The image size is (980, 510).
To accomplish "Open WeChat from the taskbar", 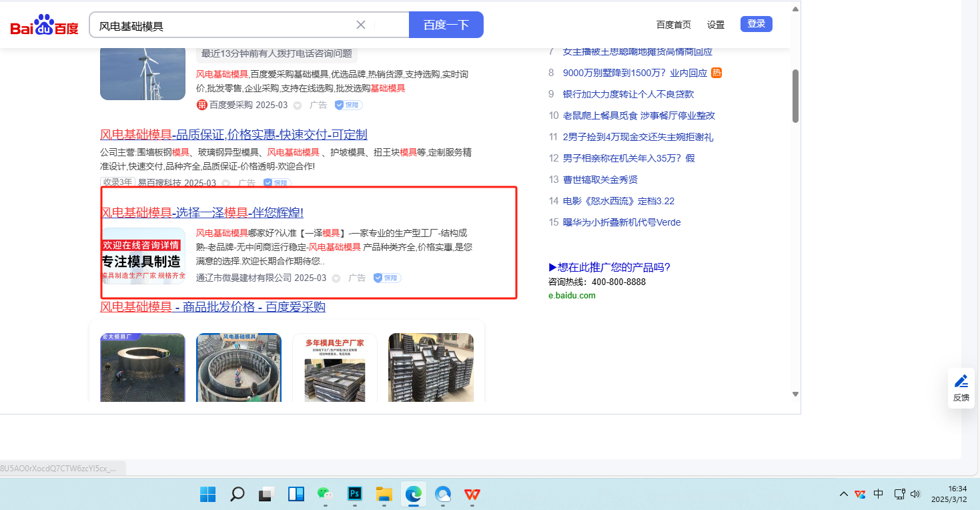I will 325,494.
